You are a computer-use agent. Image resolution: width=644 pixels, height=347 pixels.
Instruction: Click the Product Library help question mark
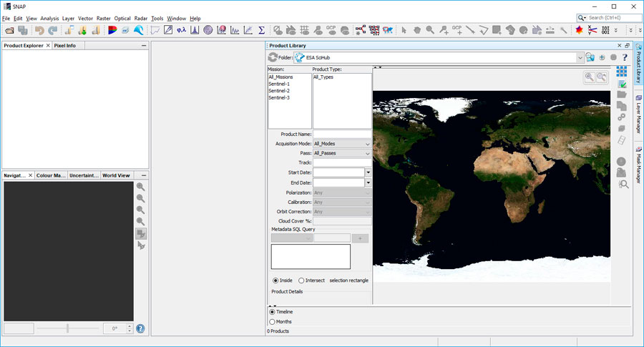coord(625,57)
